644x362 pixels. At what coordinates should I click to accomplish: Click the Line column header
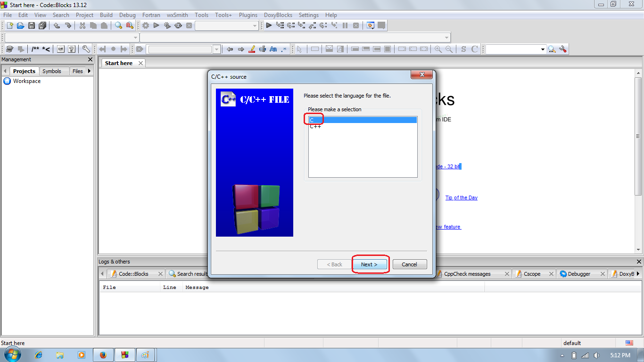pos(171,287)
